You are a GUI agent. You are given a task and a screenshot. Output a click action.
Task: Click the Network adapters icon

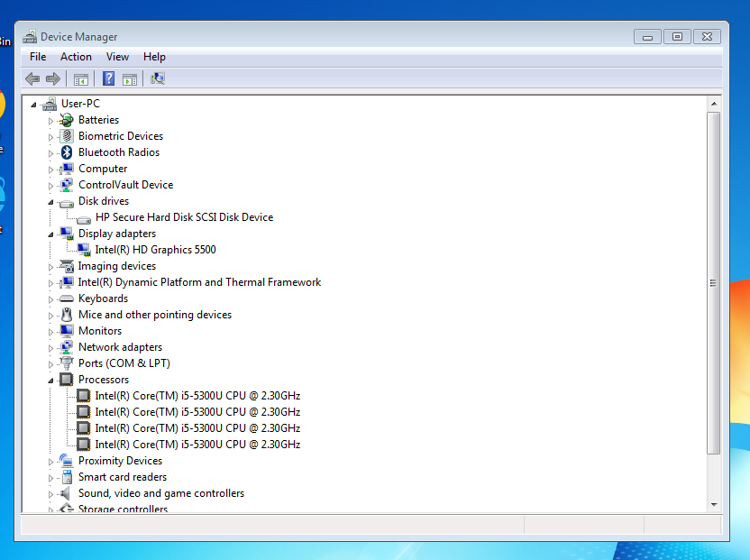[x=67, y=347]
